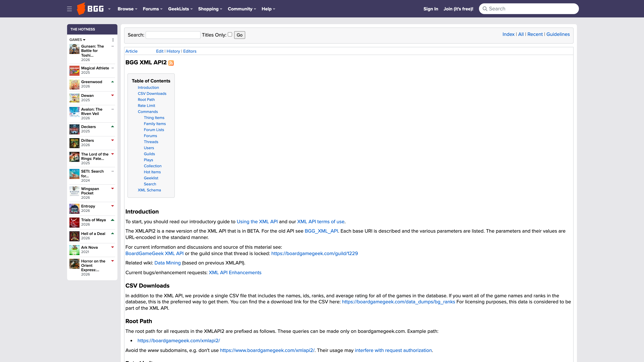Open the XML API terms of use
The height and width of the screenshot is (362, 644).
(x=321, y=222)
